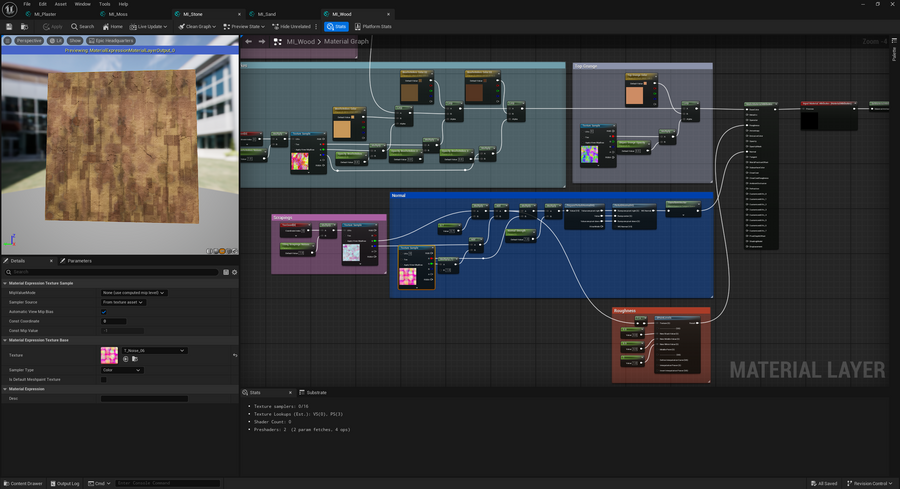This screenshot has height=489, width=900.
Task: Open the MipValueMode dropdown
Action: pyautogui.click(x=134, y=292)
